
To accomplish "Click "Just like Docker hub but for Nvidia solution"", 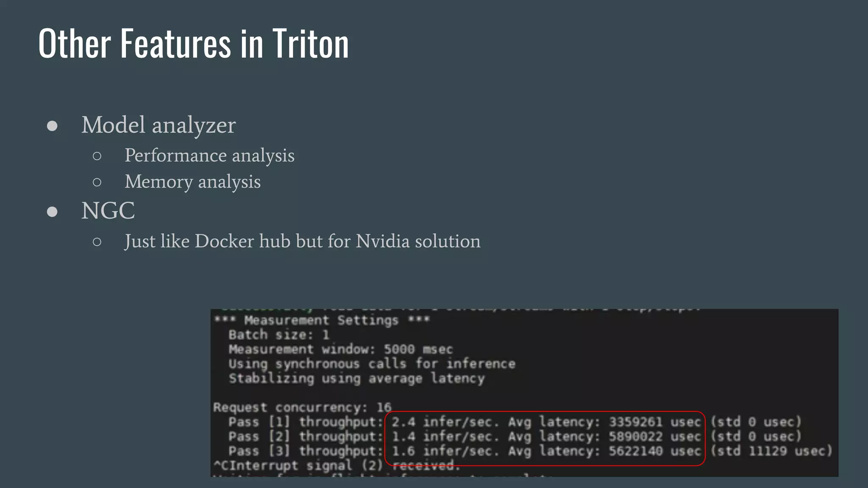I will pyautogui.click(x=303, y=241).
